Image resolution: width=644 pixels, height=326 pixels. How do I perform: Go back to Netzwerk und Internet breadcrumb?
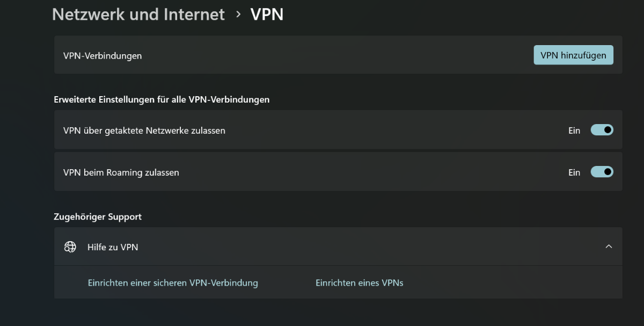point(138,15)
